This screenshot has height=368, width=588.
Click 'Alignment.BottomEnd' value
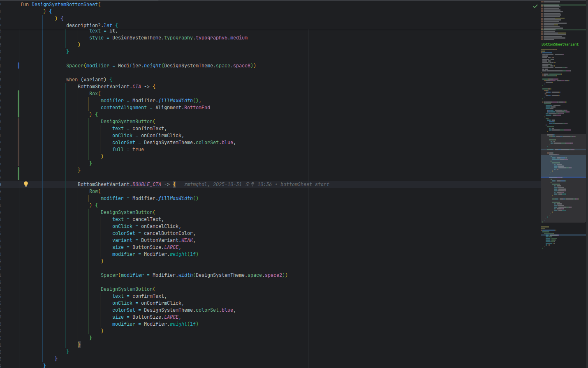click(183, 108)
